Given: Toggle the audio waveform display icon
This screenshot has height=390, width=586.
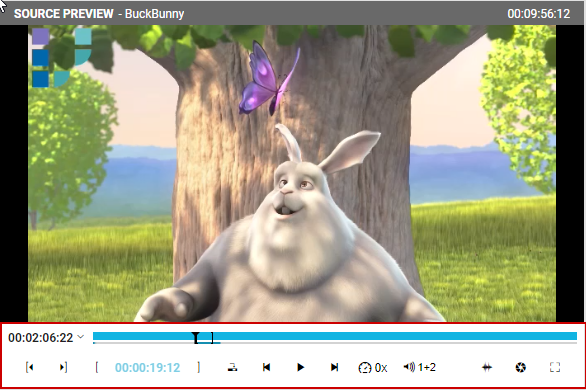Looking at the screenshot, I should point(487,368).
